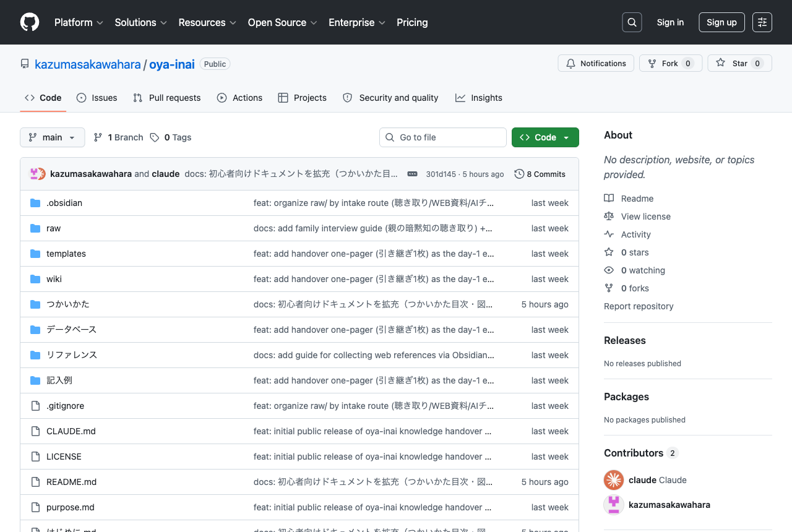The height and width of the screenshot is (532, 792).
Task: Open appearance settings icon in header
Action: pos(762,22)
